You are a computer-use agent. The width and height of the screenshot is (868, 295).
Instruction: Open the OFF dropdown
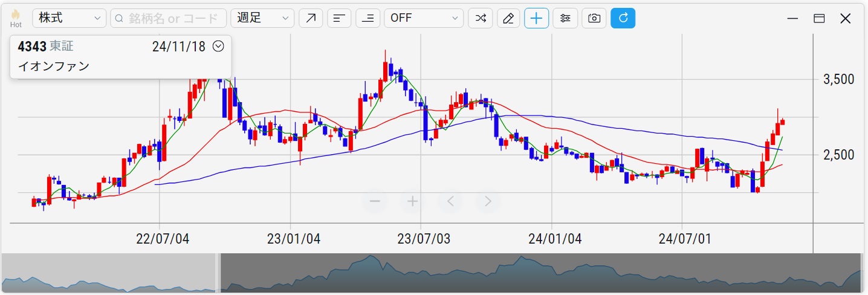424,18
